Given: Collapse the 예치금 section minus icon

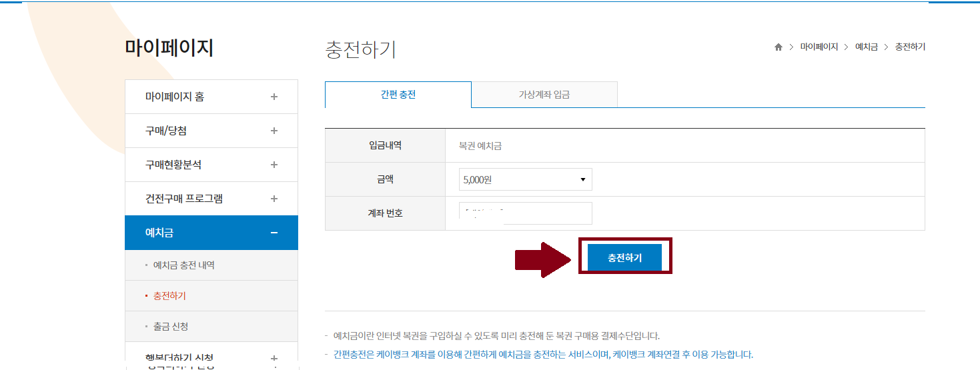Looking at the screenshot, I should click(274, 233).
